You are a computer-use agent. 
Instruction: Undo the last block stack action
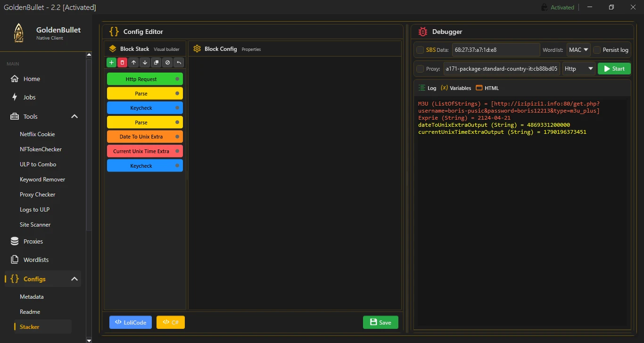[179, 63]
